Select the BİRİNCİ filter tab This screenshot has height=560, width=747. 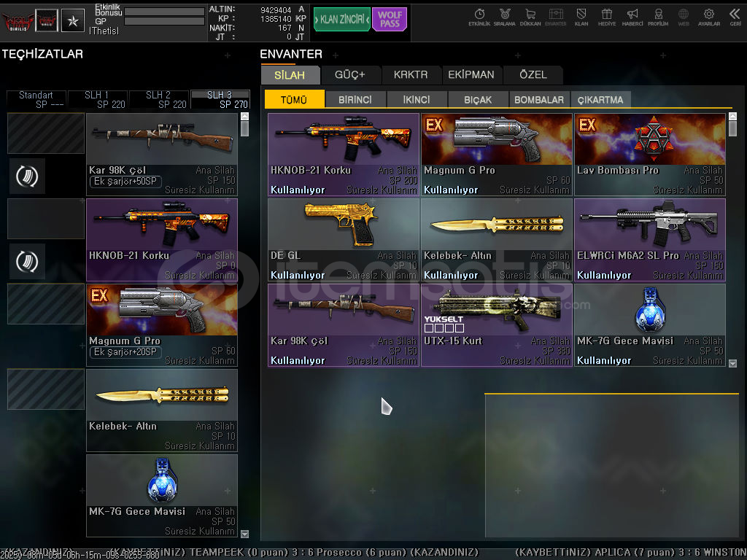[355, 99]
